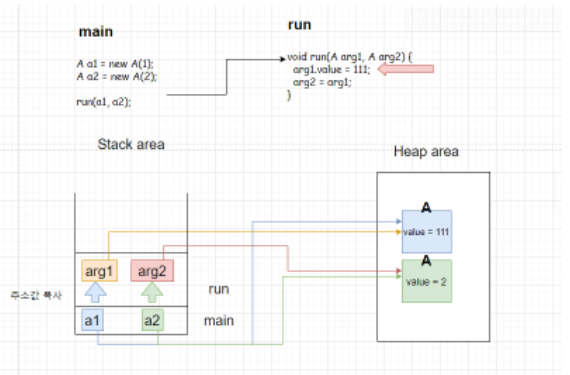This screenshot has height=375, width=570.
Task: Select the blue 'value = 111' object
Action: [427, 231]
